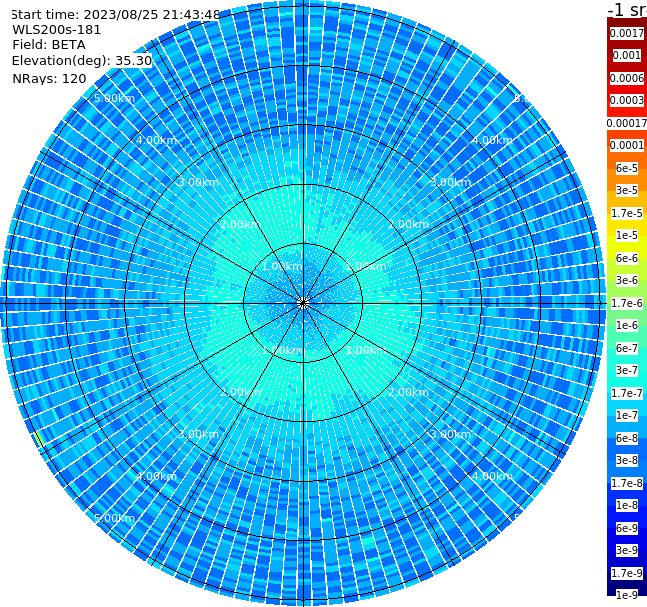Screen dimensions: 647x607
Task: Select the 1.7e-8 colorbar label
Action: tap(627, 483)
